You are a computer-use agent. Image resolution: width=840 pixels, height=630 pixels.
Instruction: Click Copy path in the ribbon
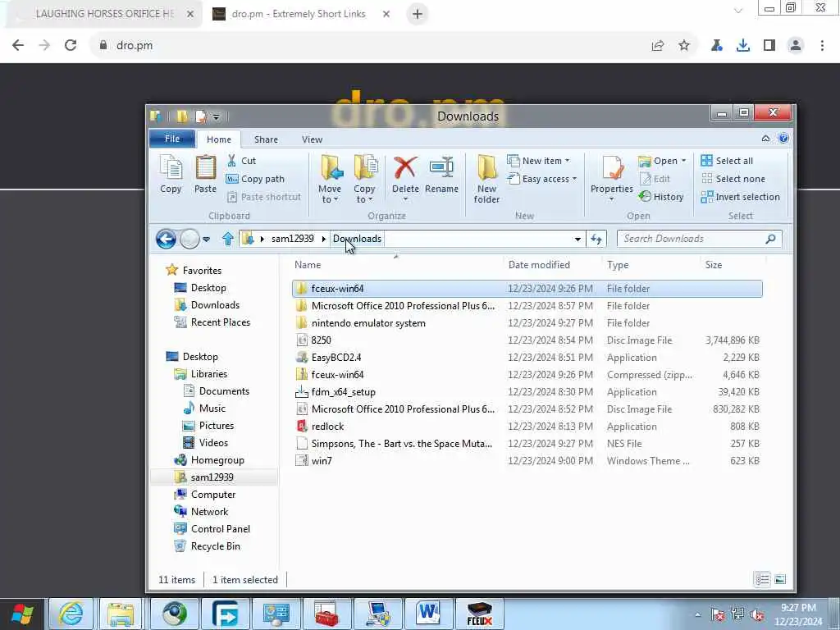(255, 179)
